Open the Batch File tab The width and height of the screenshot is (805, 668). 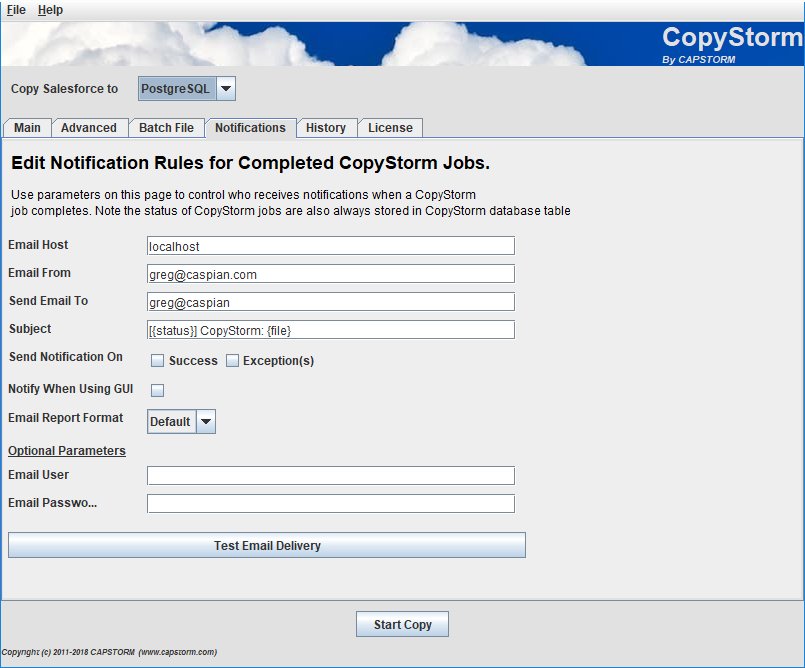(x=166, y=128)
